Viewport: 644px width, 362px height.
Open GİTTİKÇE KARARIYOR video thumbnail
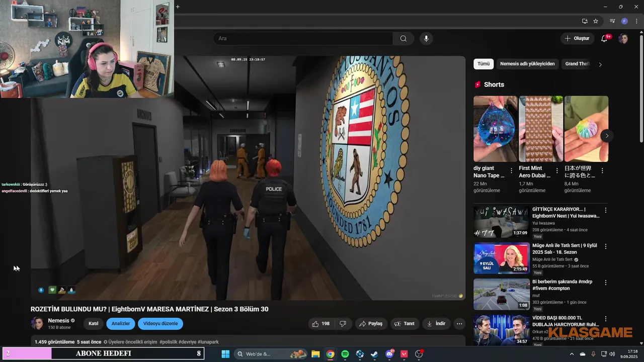[502, 222]
